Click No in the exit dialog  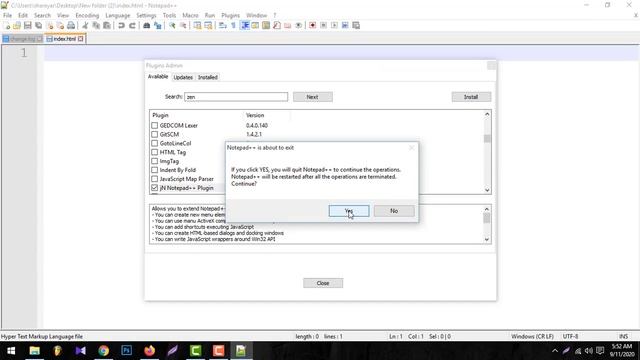(394, 211)
